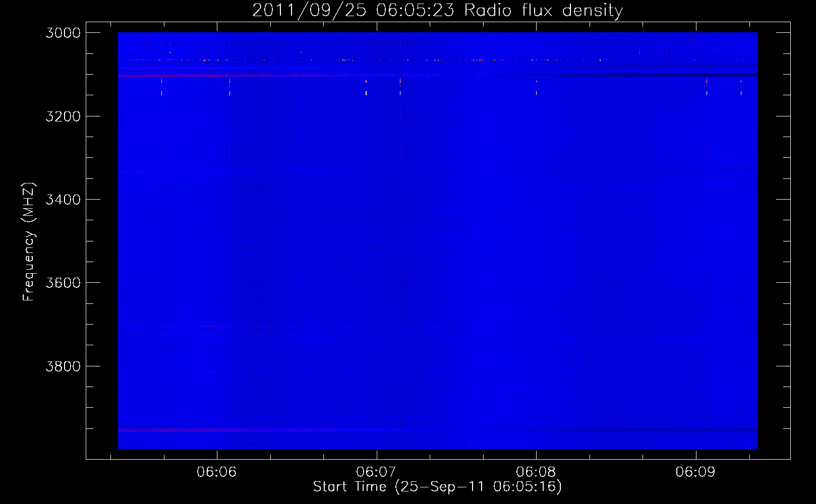The image size is (816, 504).
Task: Click the 3400 frequency tick label
Action: (x=63, y=200)
